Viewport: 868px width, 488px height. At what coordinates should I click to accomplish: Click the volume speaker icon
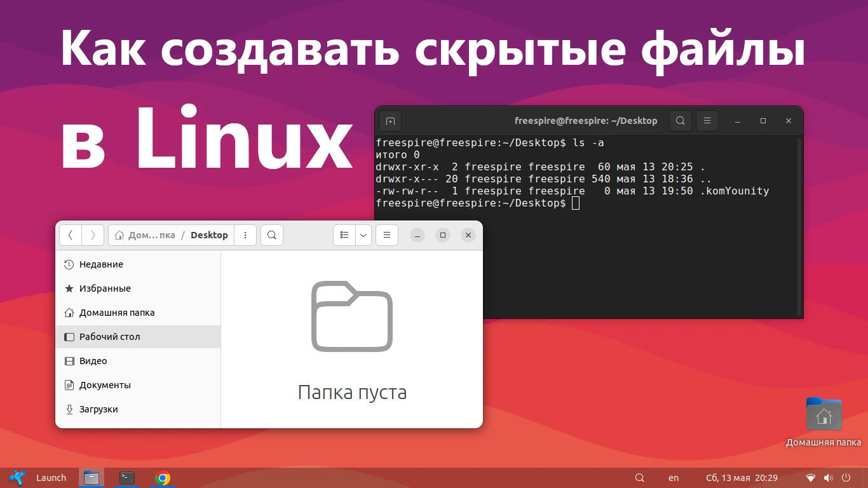pos(829,478)
